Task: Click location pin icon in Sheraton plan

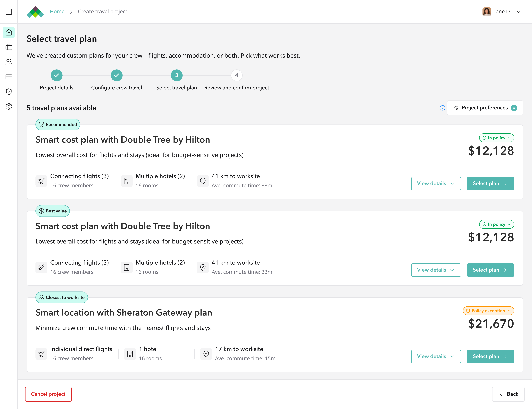Action: (x=206, y=354)
